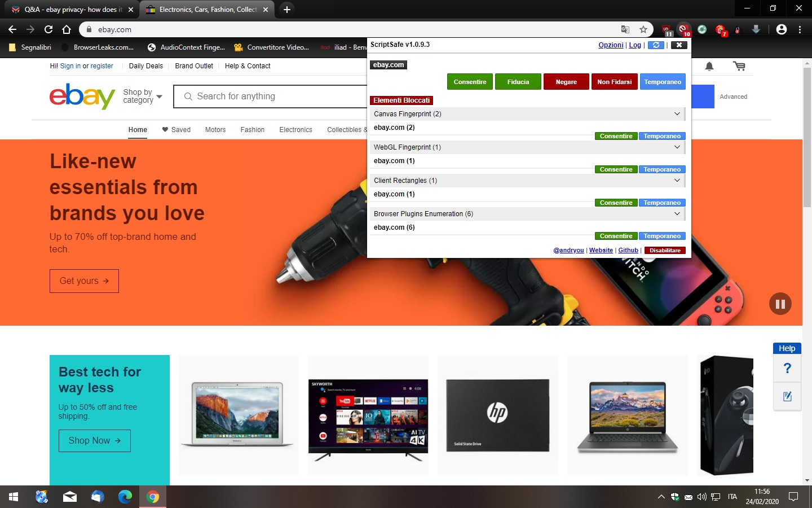Open the Mail app in the taskbar
This screenshot has width=812, height=508.
[70, 497]
